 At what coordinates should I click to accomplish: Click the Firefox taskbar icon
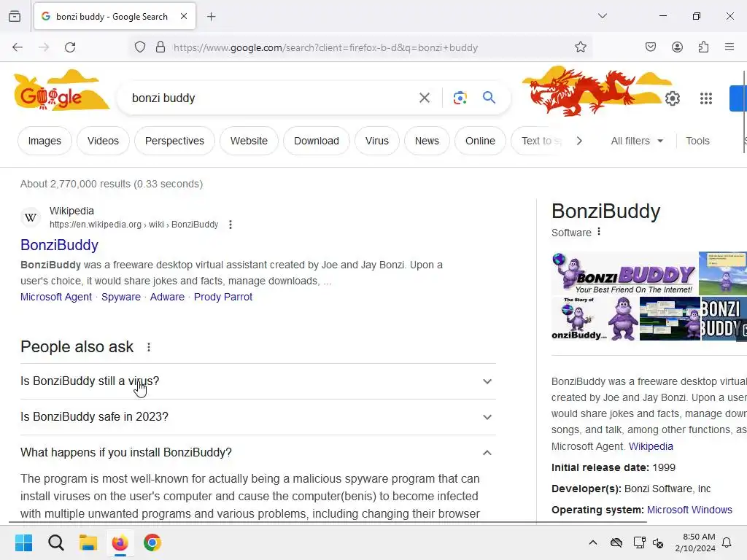[120, 542]
